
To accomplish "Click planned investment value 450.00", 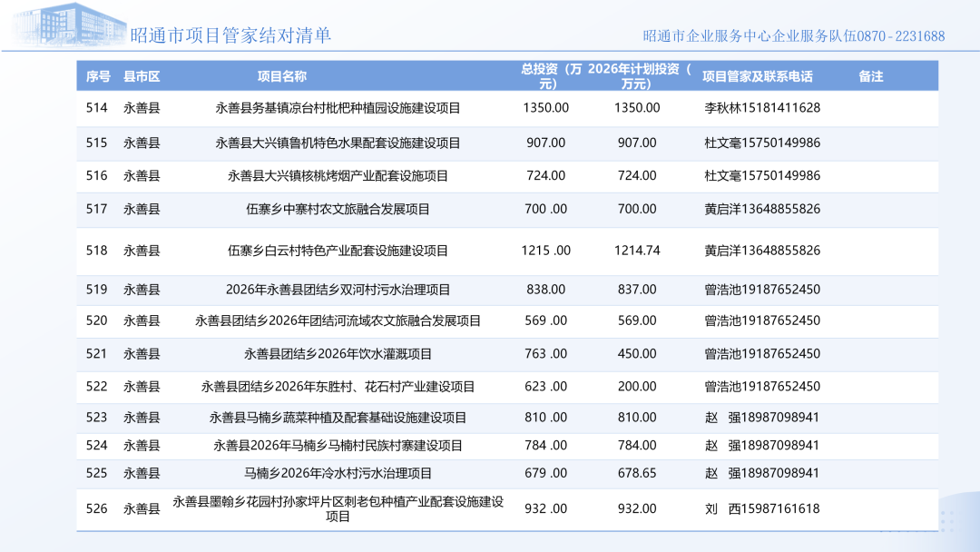I will [637, 353].
